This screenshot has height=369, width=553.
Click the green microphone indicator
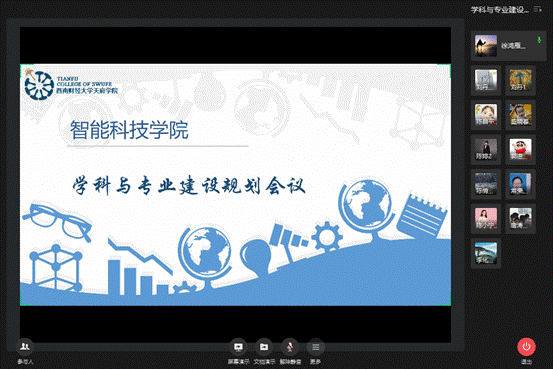539,40
